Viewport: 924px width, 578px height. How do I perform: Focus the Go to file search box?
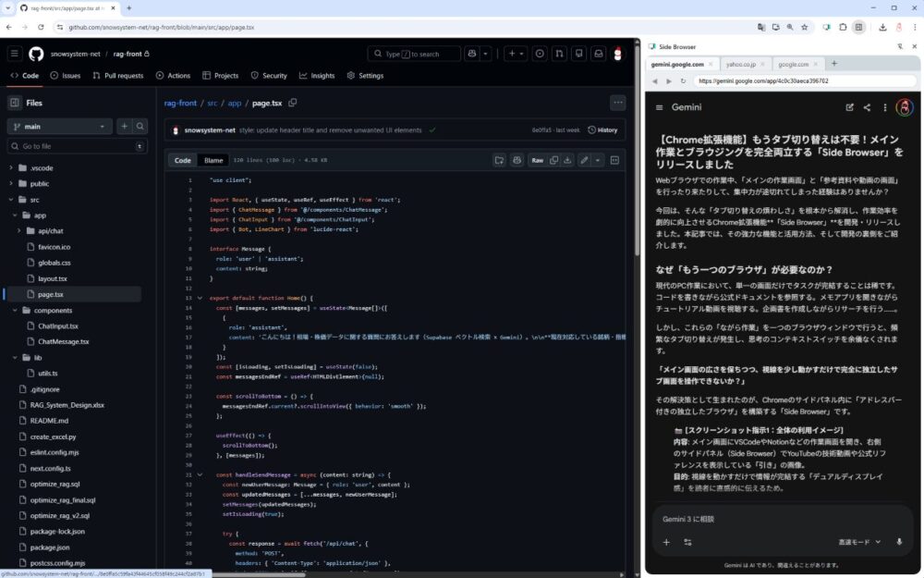point(76,146)
